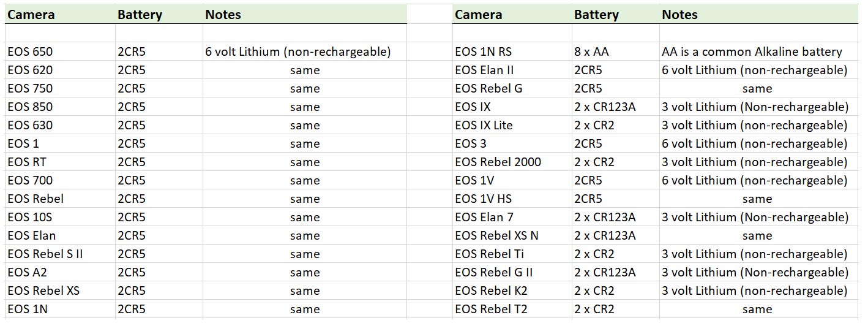The height and width of the screenshot is (323, 868).
Task: Click the EOS 1N RS camera cell
Action: click(483, 52)
